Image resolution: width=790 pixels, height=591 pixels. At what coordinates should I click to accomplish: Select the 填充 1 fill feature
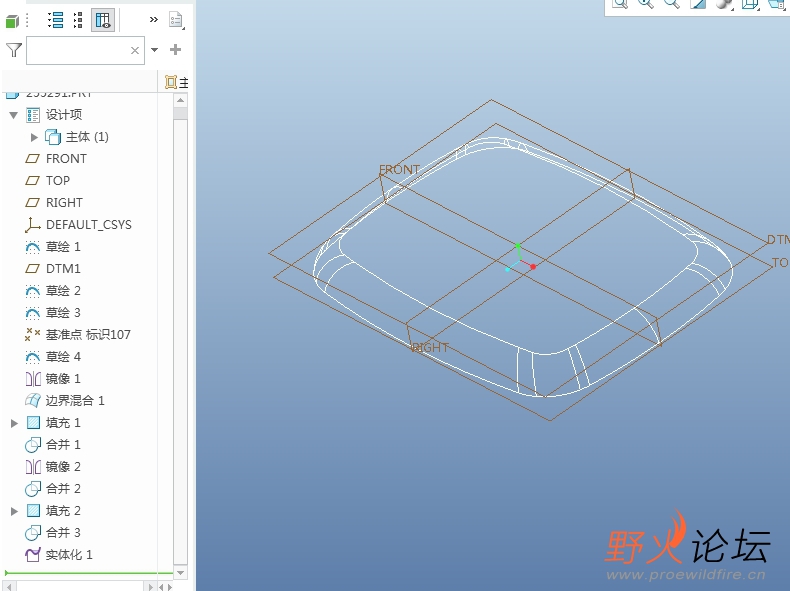tap(53, 423)
